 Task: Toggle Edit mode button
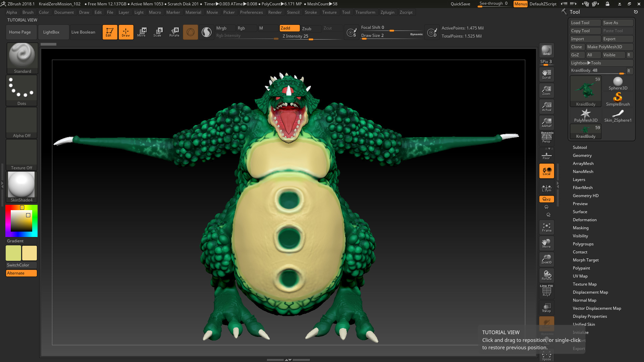click(x=110, y=32)
